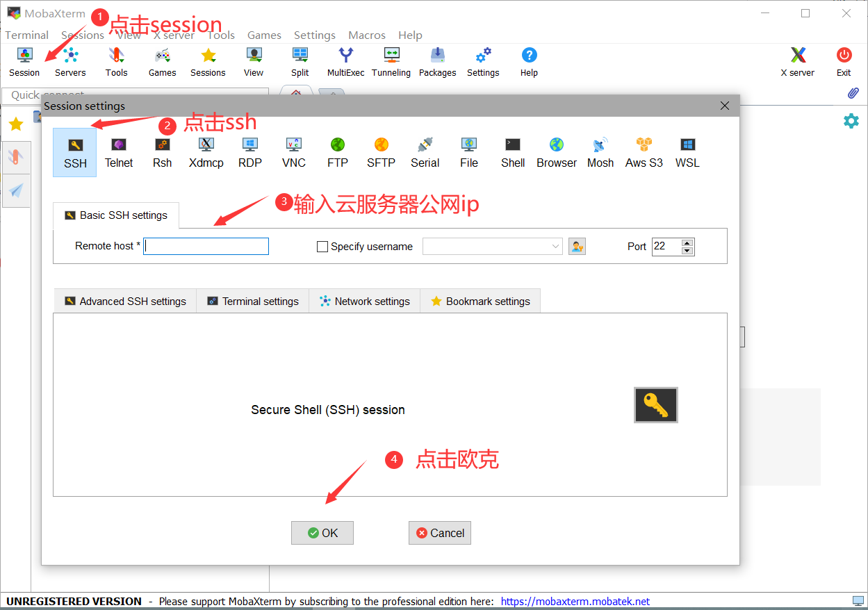This screenshot has height=610, width=868.
Task: Select the SSH session type
Action: pyautogui.click(x=75, y=152)
